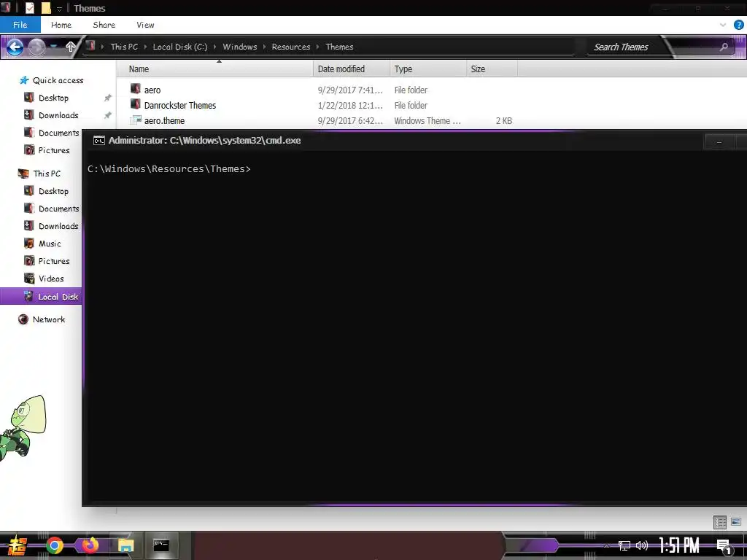The image size is (747, 560).
Task: Click the aero.theme file icon
Action: [x=136, y=120]
